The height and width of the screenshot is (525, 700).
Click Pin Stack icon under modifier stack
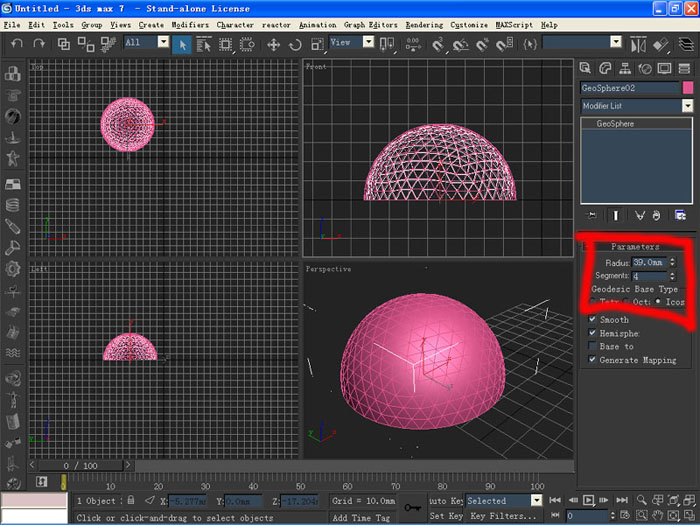click(592, 216)
